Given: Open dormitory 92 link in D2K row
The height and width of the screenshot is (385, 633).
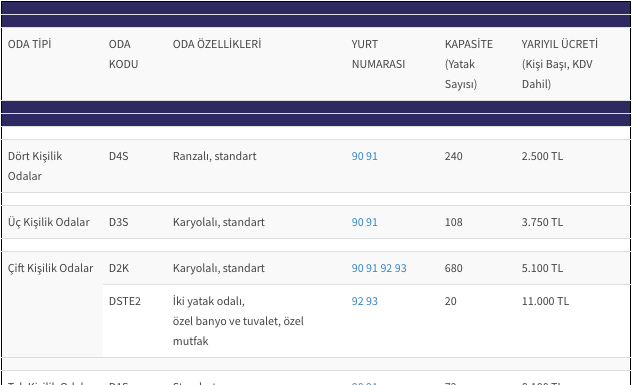Looking at the screenshot, I should coord(386,268).
